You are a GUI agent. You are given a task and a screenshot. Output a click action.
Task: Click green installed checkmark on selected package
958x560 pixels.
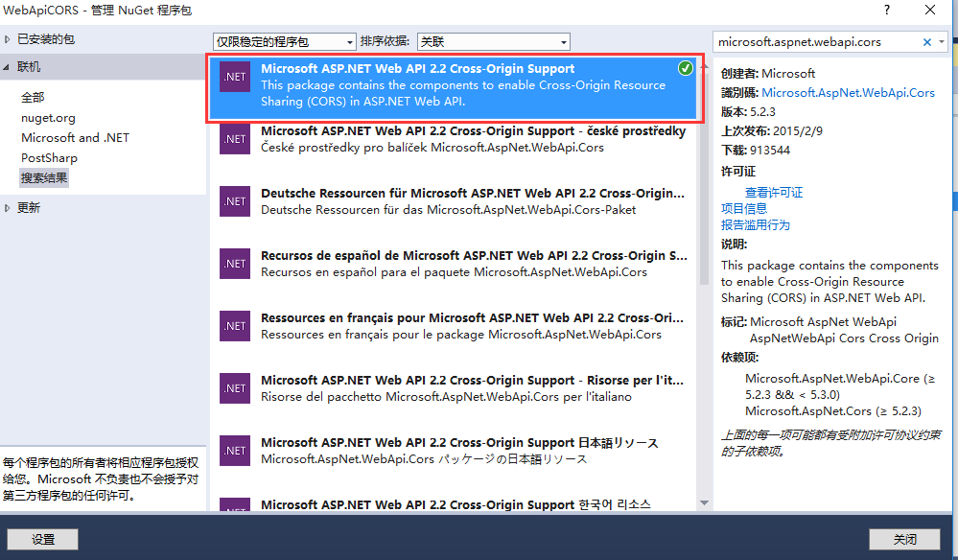686,68
